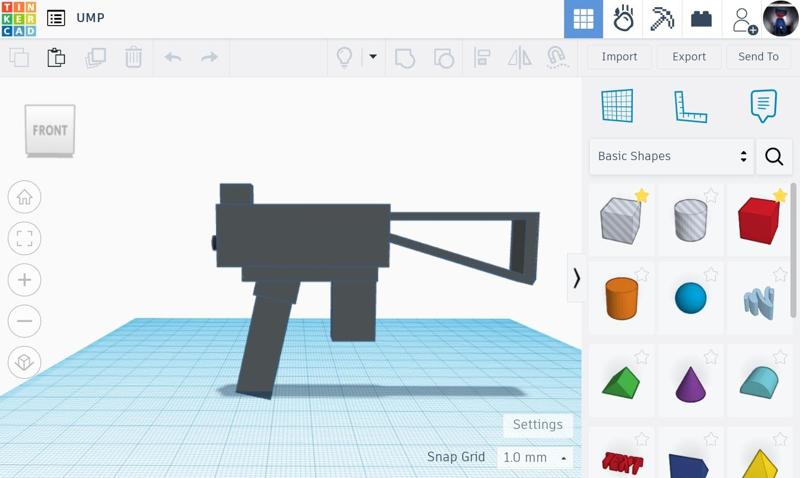Screen dimensions: 800x478
Task: Click the Paste clipboard icon
Action: coord(56,57)
